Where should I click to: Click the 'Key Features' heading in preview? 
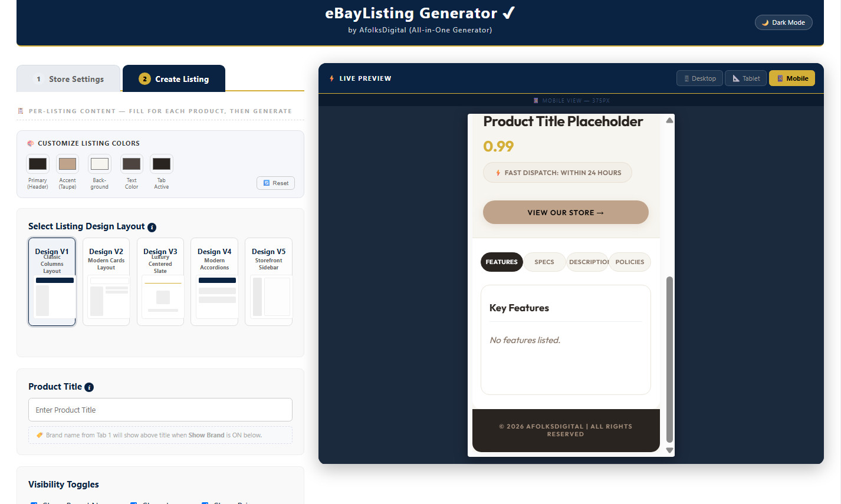coord(519,308)
